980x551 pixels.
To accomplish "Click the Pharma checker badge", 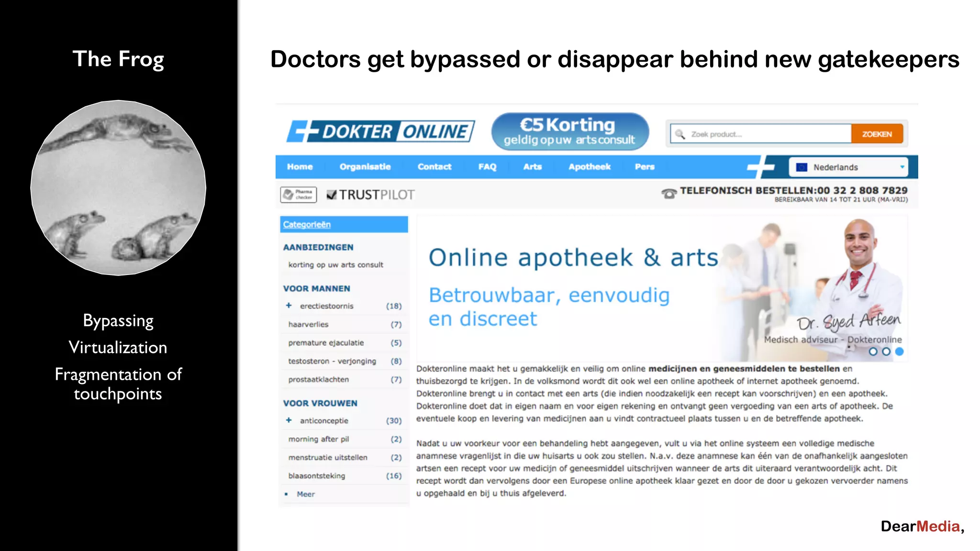I will [299, 195].
